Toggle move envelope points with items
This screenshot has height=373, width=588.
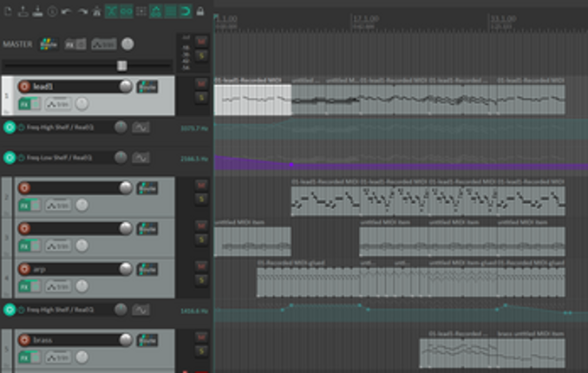pos(155,11)
